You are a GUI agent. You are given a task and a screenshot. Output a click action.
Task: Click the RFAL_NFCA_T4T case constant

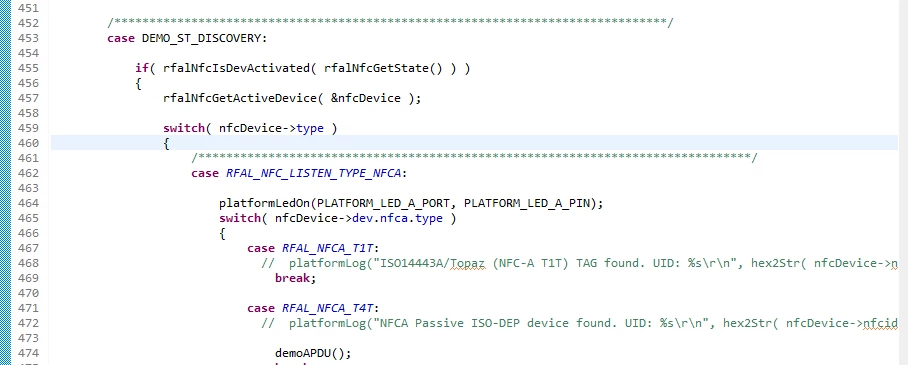(327, 309)
